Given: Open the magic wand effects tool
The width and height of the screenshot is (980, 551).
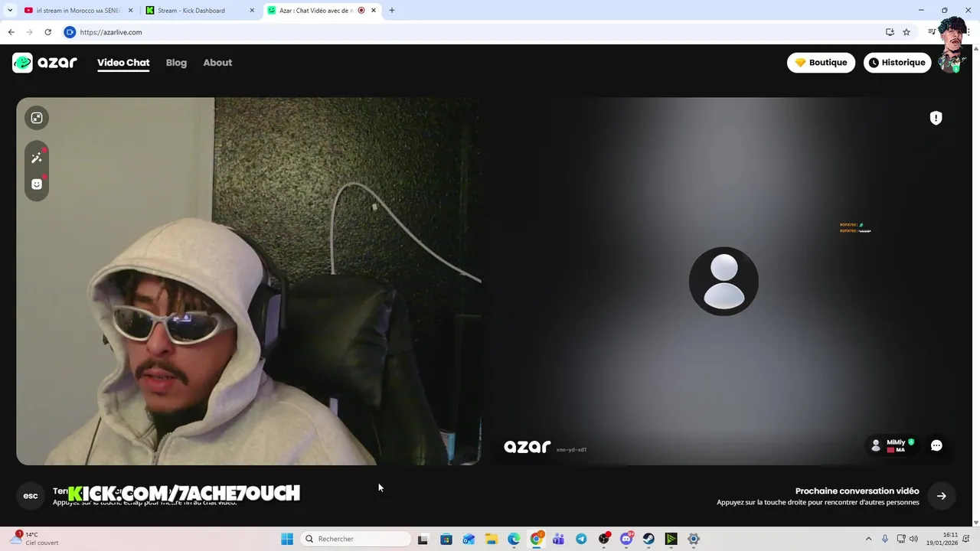Looking at the screenshot, I should (x=37, y=158).
